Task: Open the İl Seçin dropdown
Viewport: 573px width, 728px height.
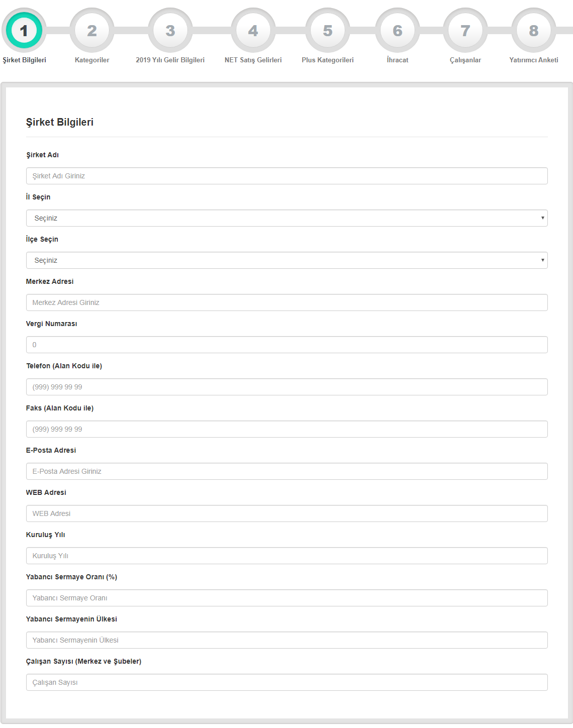Action: pyautogui.click(x=286, y=218)
